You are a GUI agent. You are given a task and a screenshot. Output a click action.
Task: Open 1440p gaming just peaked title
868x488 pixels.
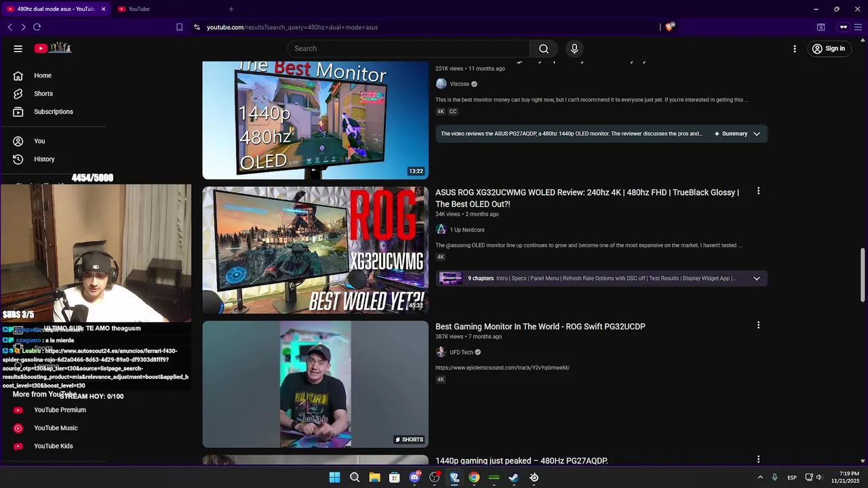tap(521, 461)
